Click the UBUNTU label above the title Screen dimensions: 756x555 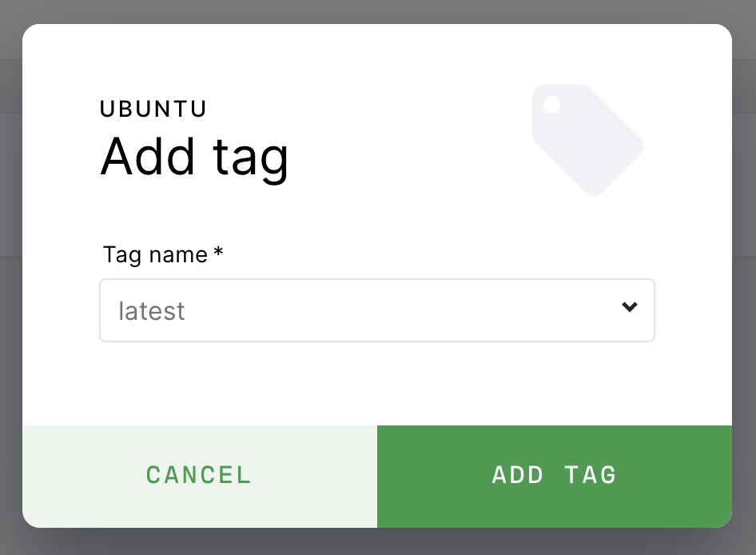point(153,109)
